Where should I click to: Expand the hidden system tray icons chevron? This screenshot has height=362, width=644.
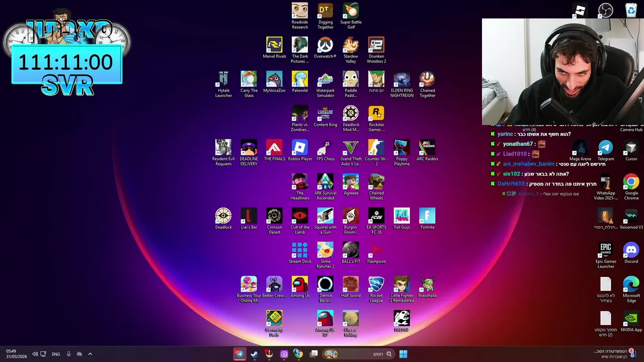(x=90, y=354)
